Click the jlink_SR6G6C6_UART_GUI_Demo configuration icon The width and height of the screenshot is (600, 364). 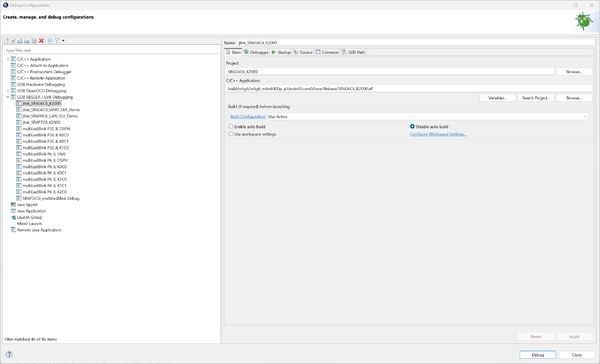(19, 110)
